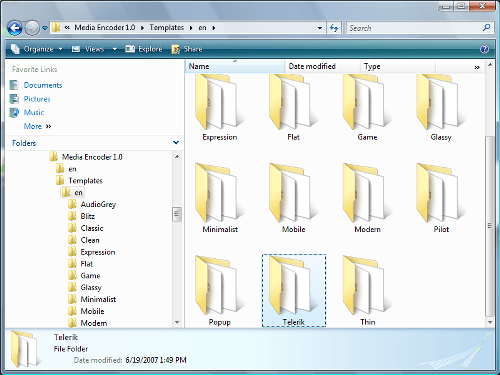Click the Telerik preview icon in details pane

tap(25, 349)
